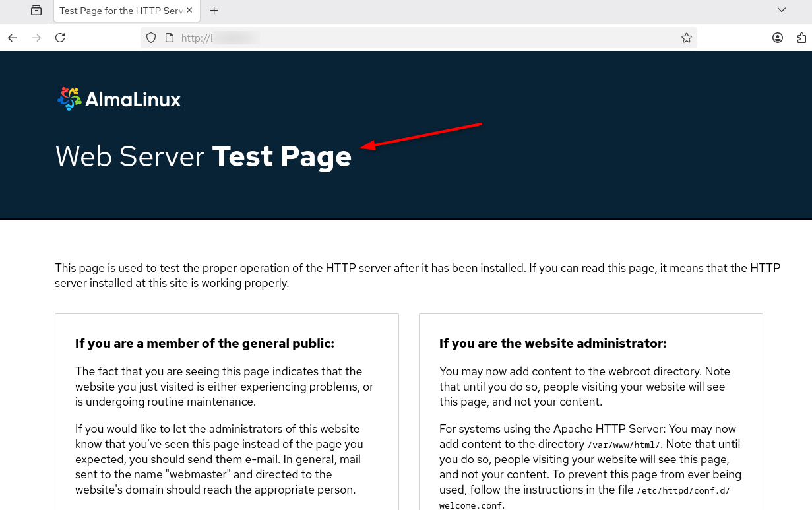Click 'If you are the website administrator:' heading
The width and height of the screenshot is (812, 510).
553,344
